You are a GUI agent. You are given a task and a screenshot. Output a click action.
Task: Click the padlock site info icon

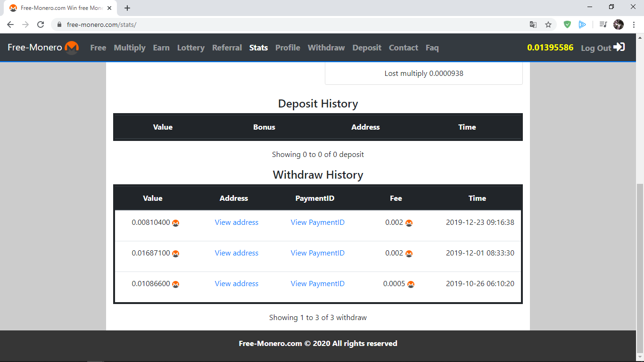pos(59,25)
